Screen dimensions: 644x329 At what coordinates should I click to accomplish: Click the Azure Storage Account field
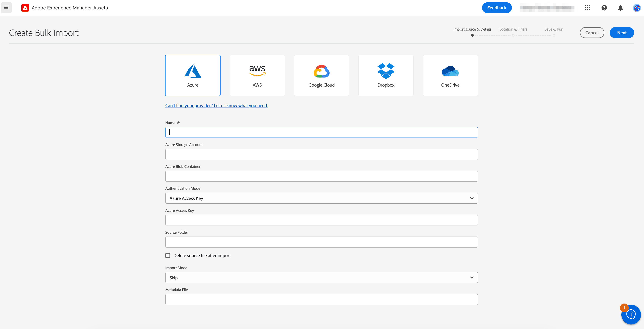click(x=321, y=154)
